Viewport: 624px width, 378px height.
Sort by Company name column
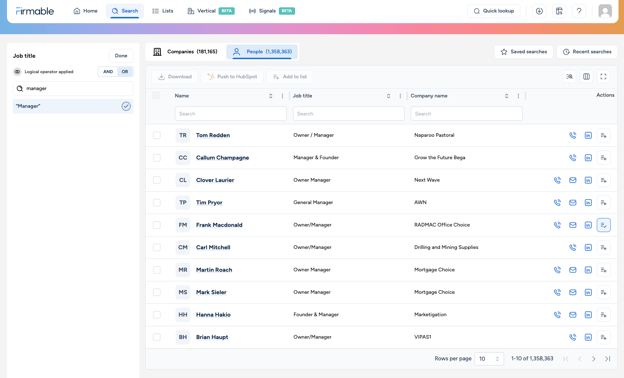[x=507, y=96]
